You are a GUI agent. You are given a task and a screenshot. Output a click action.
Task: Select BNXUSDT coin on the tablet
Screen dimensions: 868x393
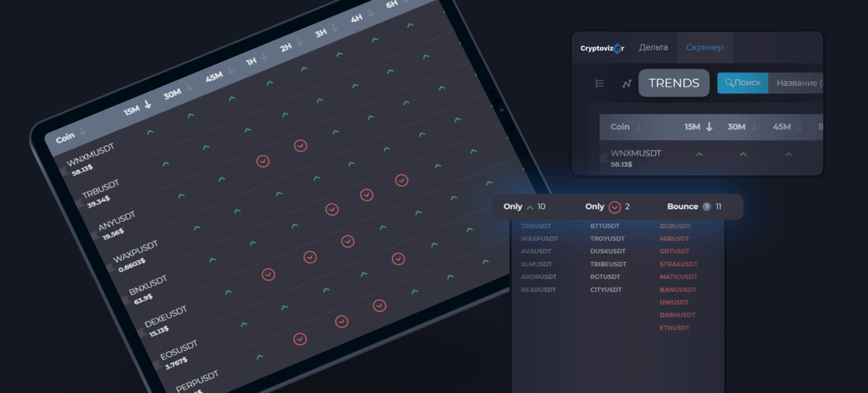coord(148,284)
